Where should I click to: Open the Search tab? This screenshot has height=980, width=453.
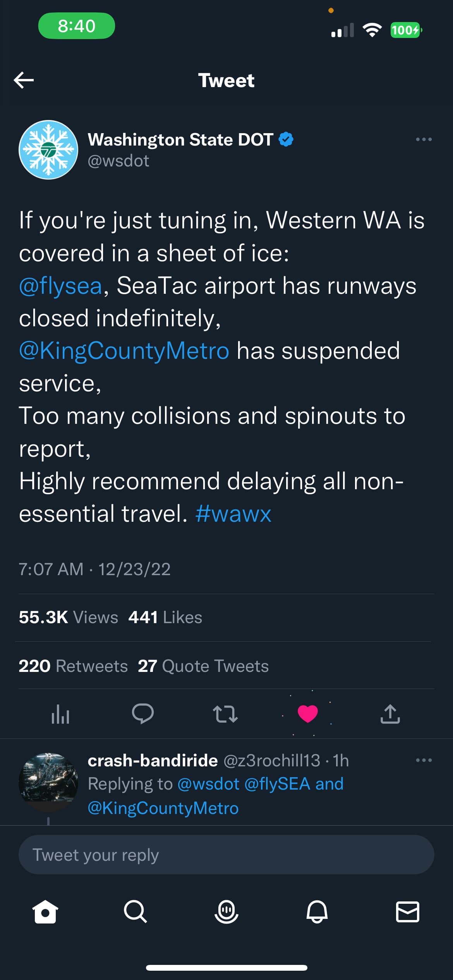[136, 912]
